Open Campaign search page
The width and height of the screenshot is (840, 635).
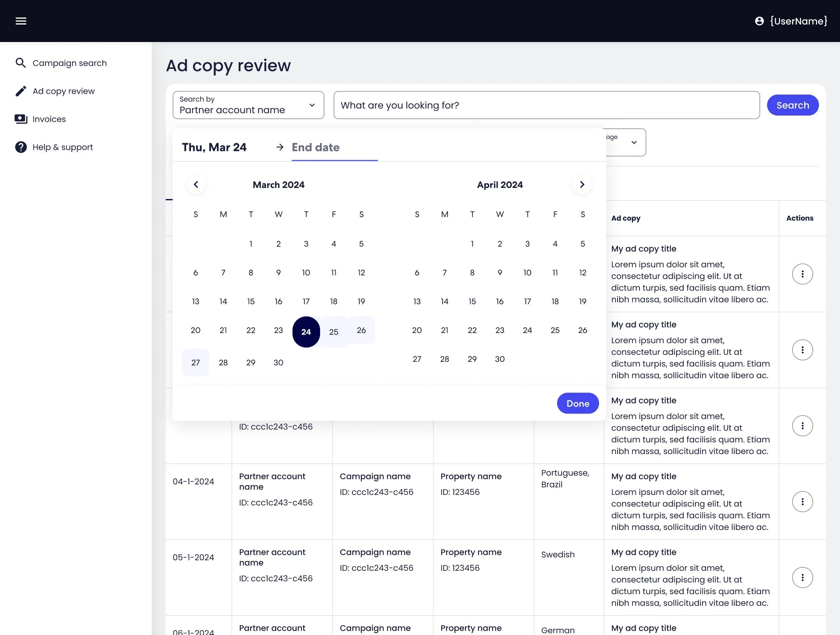[70, 63]
